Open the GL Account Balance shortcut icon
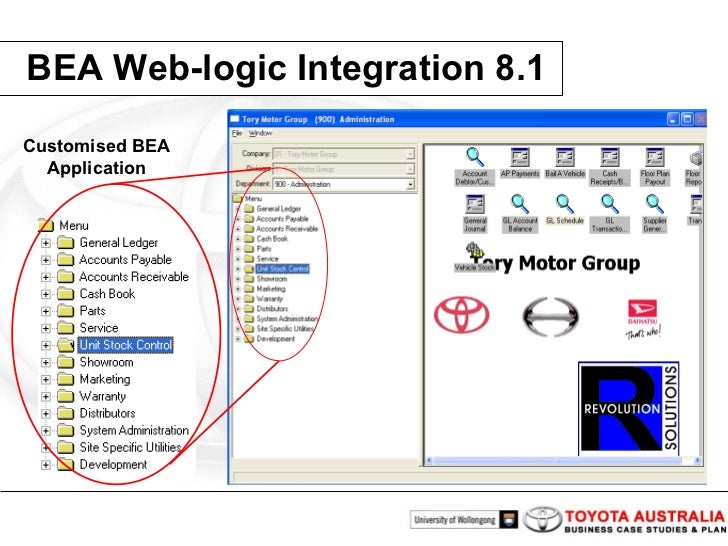Image resolution: width=728 pixels, height=546 pixels. [x=520, y=204]
